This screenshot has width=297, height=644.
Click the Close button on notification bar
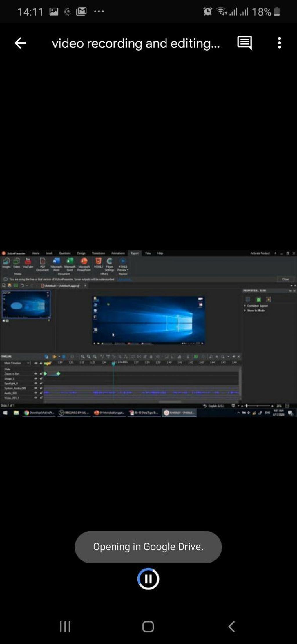(285, 279)
